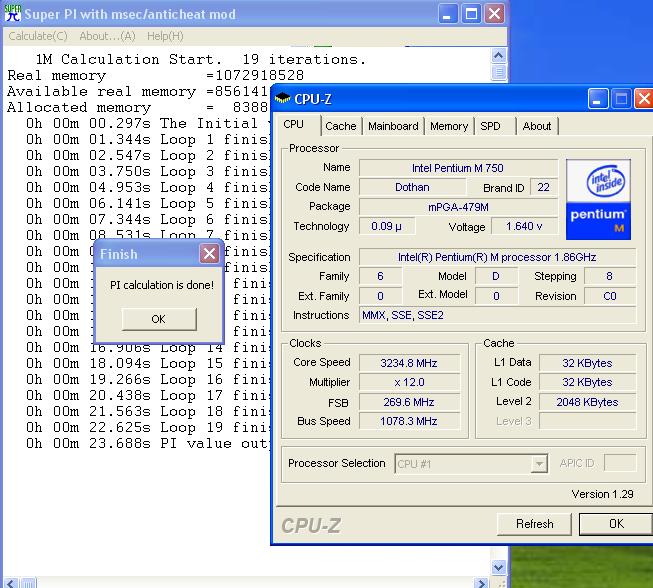The height and width of the screenshot is (588, 653).
Task: Click the Voltage value 1.640 v
Action: tap(524, 227)
